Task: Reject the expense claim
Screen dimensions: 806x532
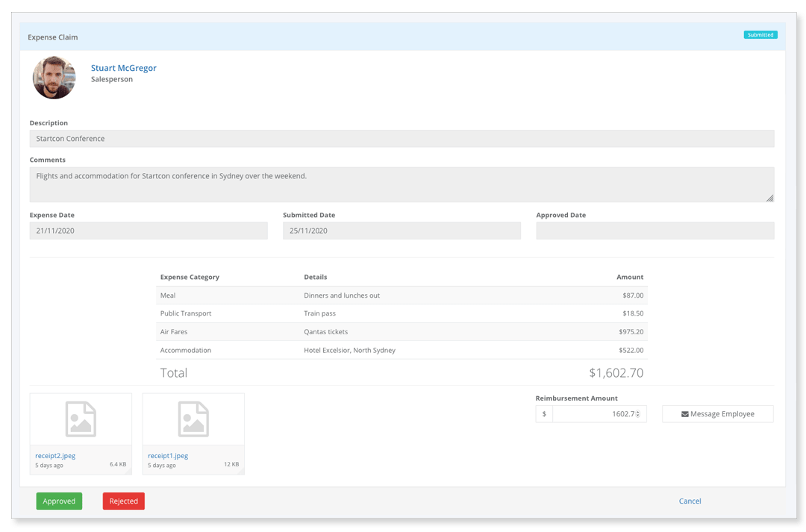Action: coord(123,501)
